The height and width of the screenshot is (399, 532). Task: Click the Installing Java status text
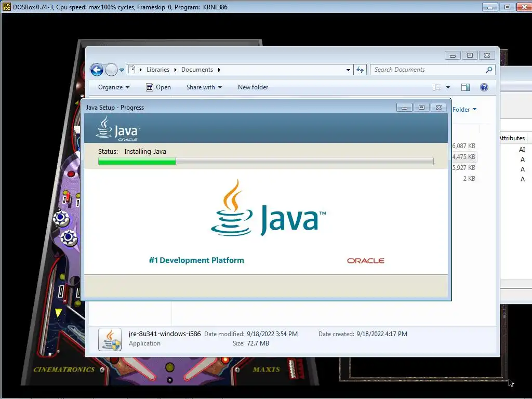[145, 151]
